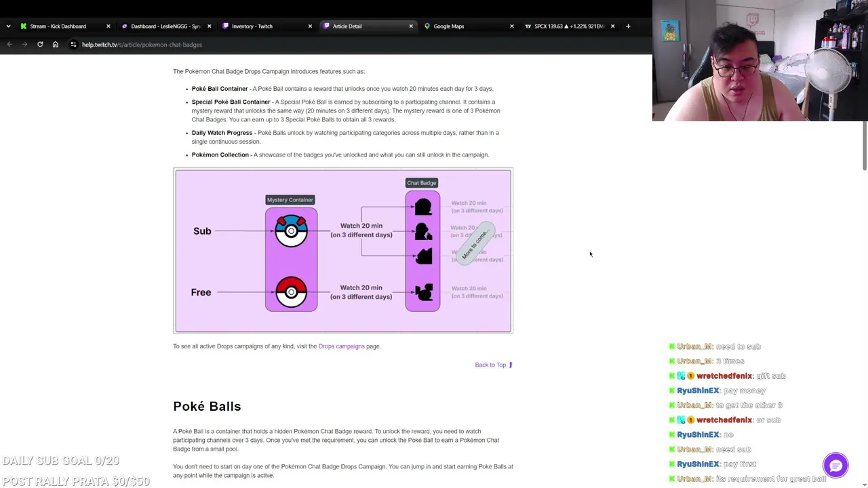Image resolution: width=868 pixels, height=488 pixels.
Task: Reload the current page
Action: click(40, 45)
